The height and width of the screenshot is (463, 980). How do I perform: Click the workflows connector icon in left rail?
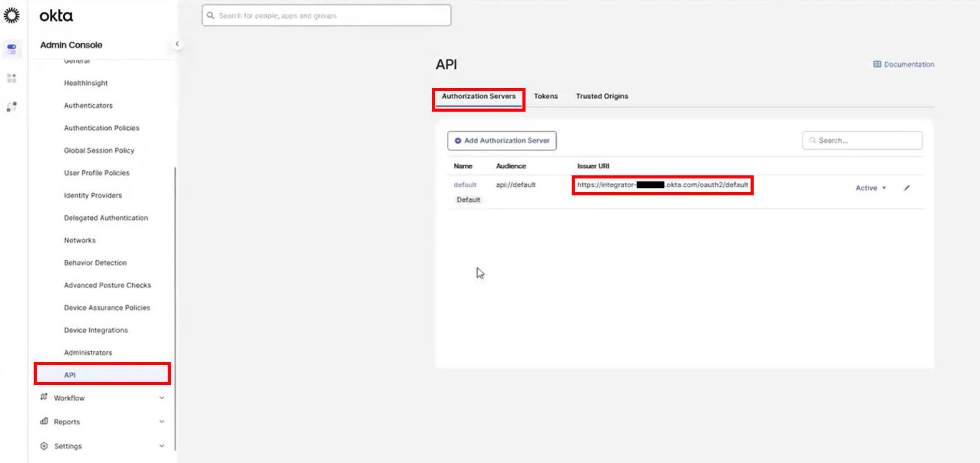[12, 107]
